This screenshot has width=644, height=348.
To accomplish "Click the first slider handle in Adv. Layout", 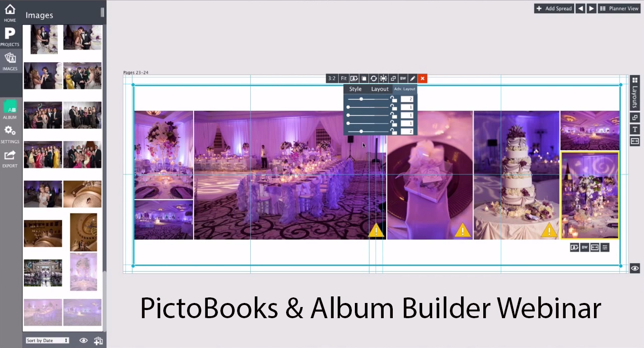I will 361,99.
